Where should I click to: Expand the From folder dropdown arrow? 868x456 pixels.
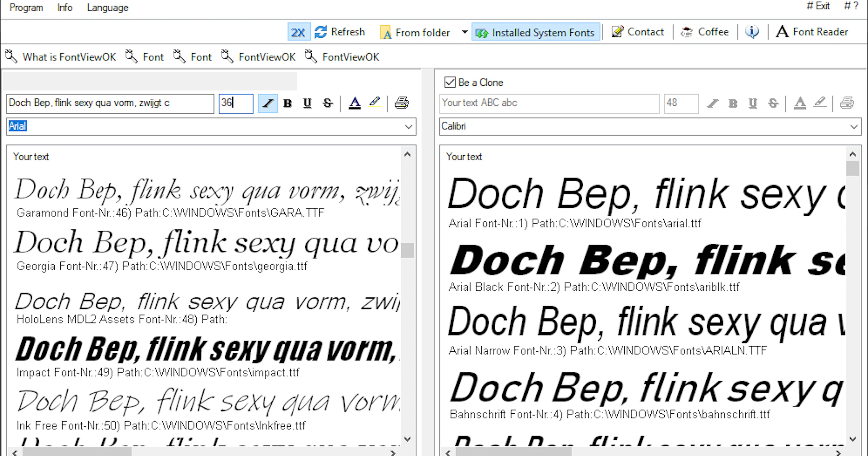coord(465,32)
